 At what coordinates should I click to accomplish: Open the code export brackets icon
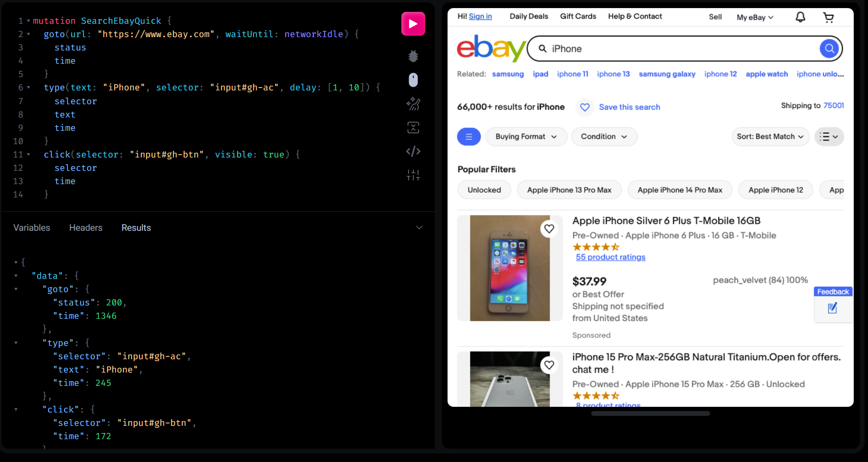(413, 151)
